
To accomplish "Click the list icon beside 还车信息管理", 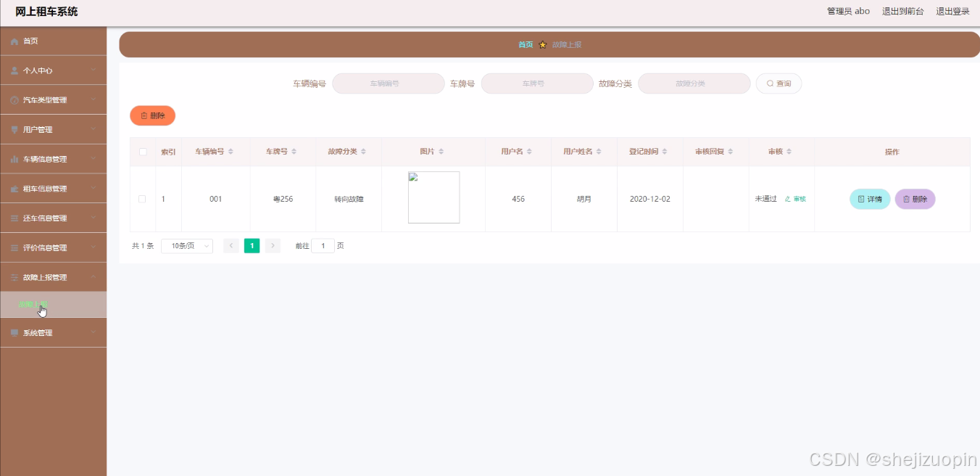I will tap(14, 218).
